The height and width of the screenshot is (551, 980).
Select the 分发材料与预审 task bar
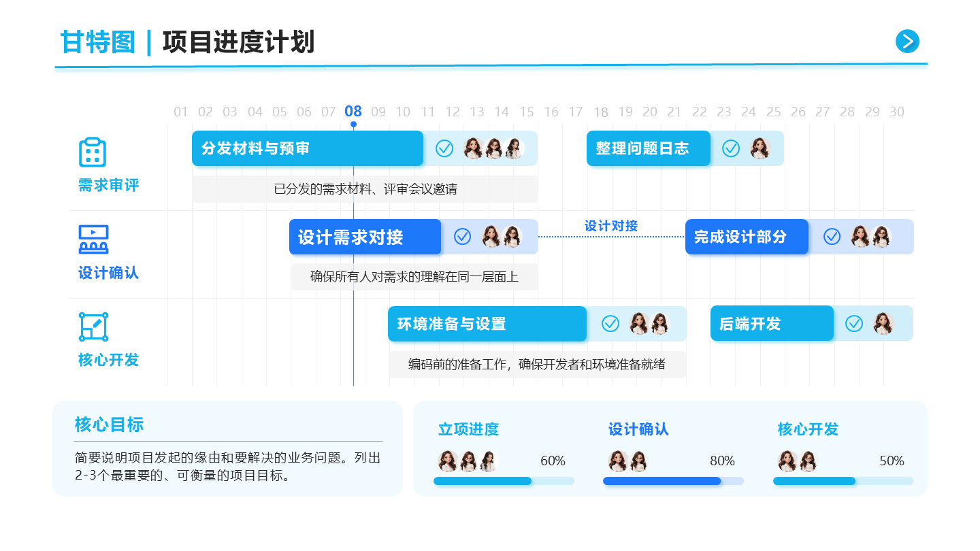[x=308, y=148]
